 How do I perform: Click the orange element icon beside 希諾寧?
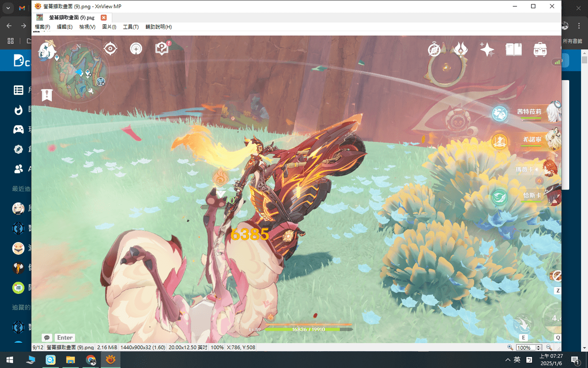pyautogui.click(x=499, y=142)
